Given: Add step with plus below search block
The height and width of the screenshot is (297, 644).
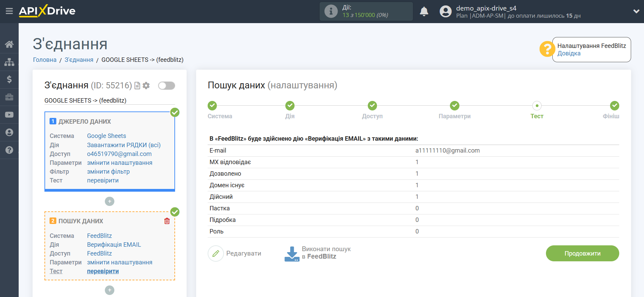Looking at the screenshot, I should (x=110, y=290).
